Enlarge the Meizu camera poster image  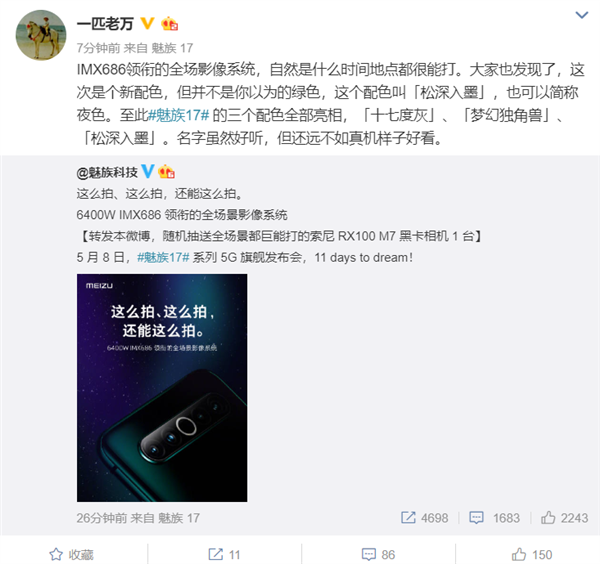pos(162,388)
